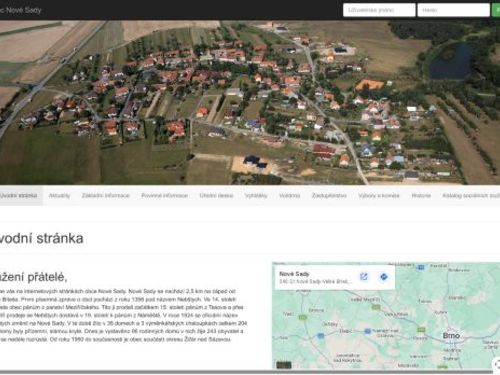The height and width of the screenshot is (375, 500).
Task: Click the Brno label on the map
Action: point(451,335)
